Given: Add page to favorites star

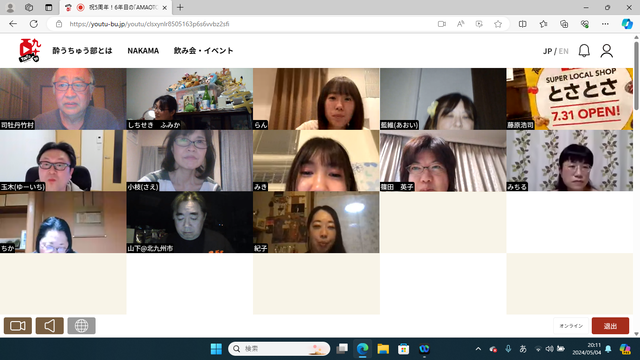Looking at the screenshot, I should [498, 24].
